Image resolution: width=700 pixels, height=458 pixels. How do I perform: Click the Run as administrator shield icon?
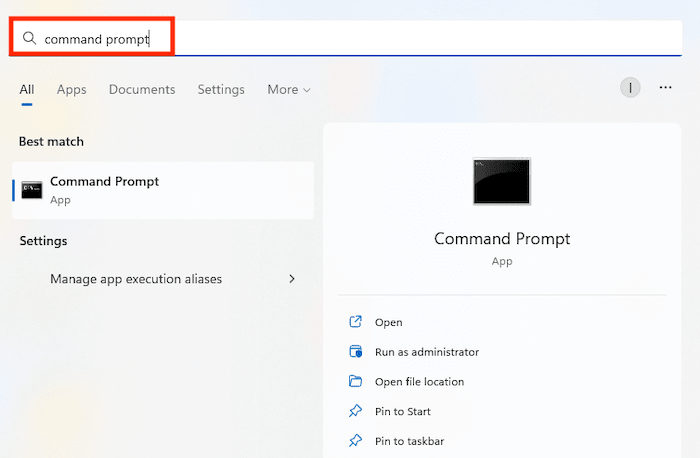pos(355,352)
